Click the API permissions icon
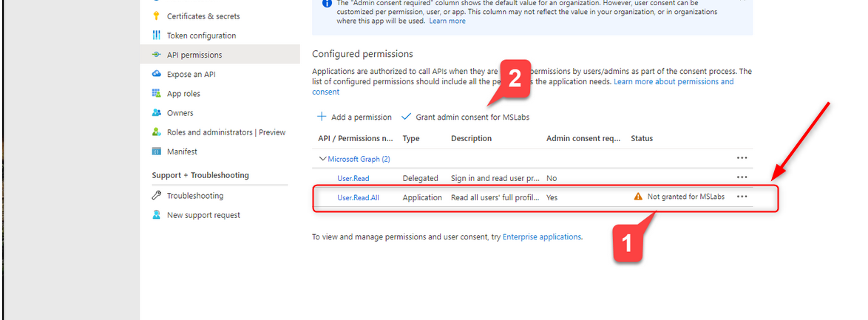868x320 pixels. coord(156,55)
